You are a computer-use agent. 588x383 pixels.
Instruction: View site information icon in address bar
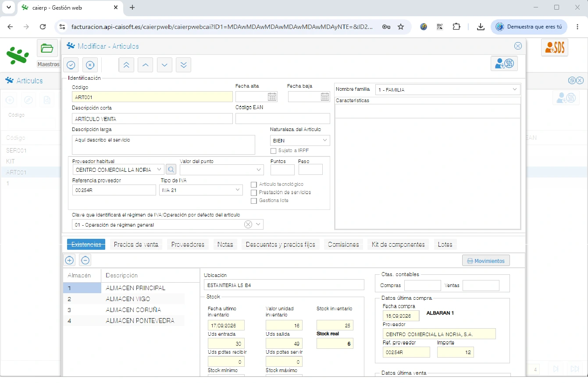click(x=62, y=27)
